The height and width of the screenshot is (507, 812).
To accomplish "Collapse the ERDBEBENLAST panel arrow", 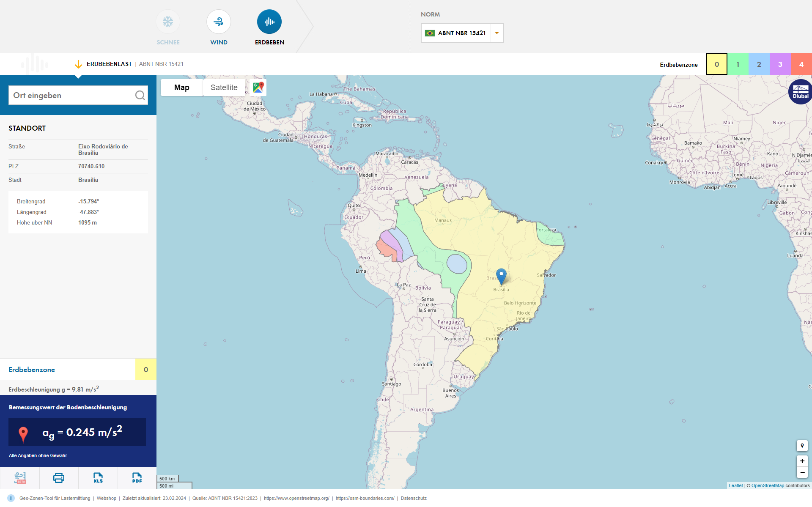I will pos(79,64).
